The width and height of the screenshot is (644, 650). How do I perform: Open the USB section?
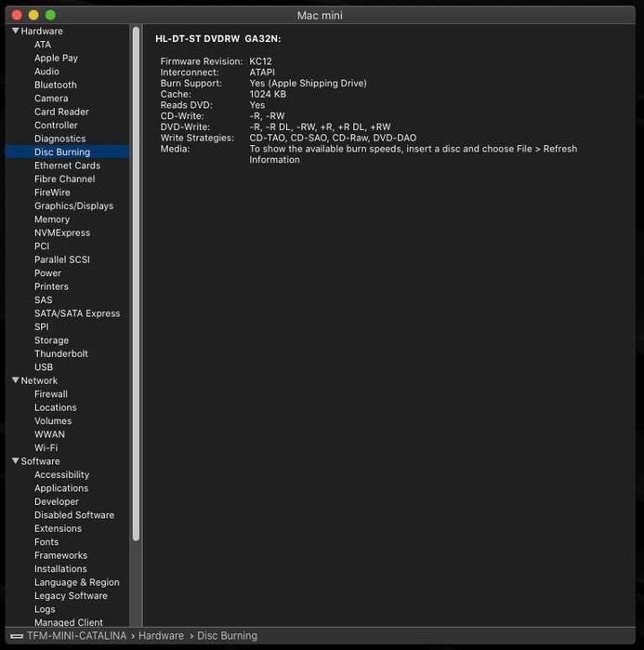[44, 367]
